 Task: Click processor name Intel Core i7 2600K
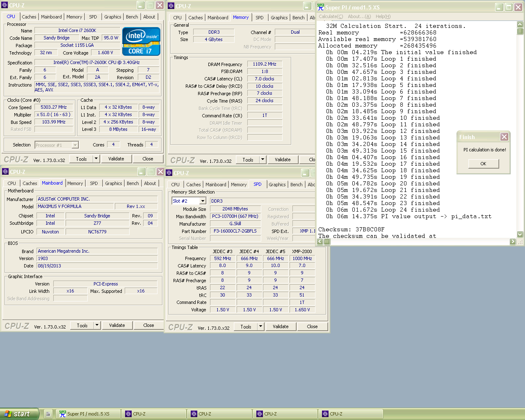(77, 30)
